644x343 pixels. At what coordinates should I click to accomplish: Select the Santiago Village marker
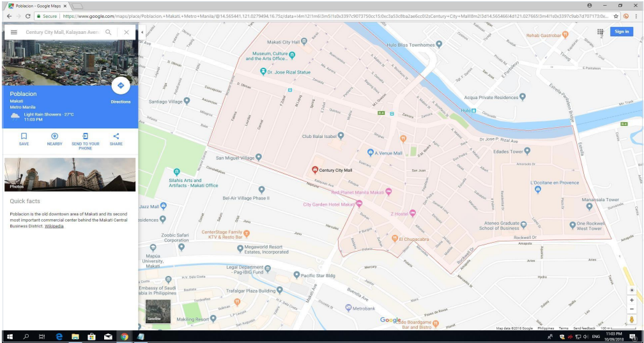coord(187,101)
